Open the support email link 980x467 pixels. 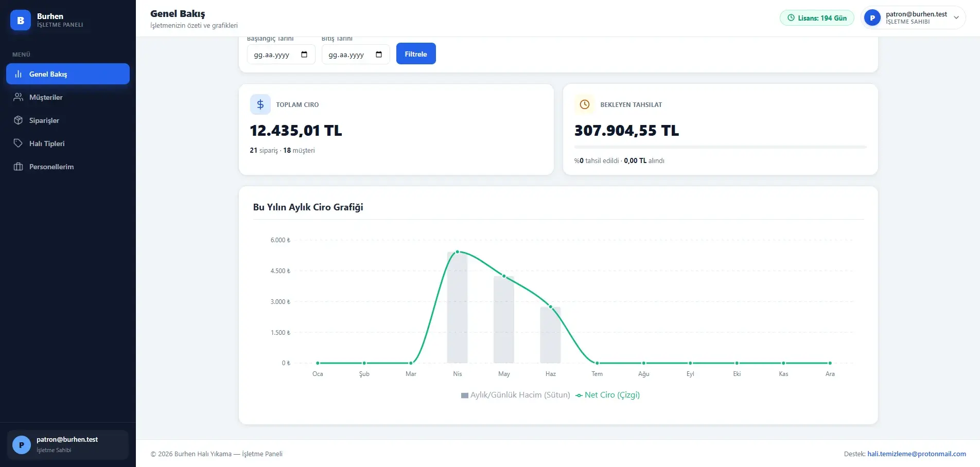pos(917,454)
